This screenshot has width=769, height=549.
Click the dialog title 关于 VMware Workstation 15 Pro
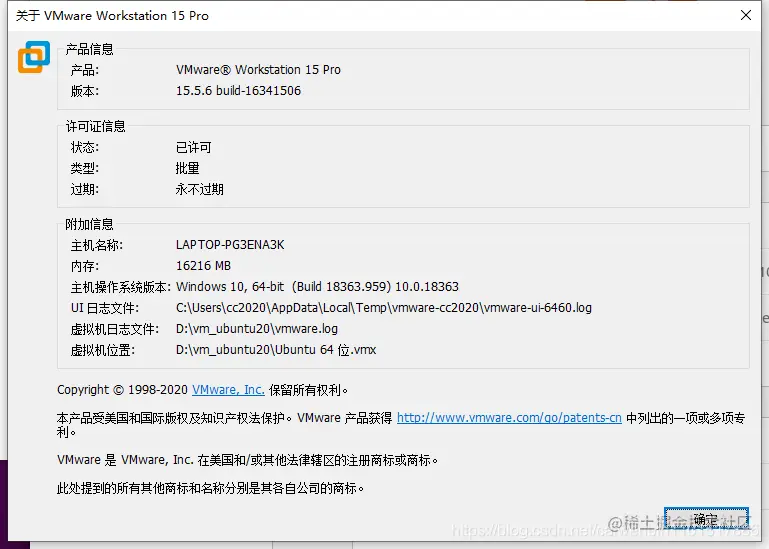coord(112,16)
